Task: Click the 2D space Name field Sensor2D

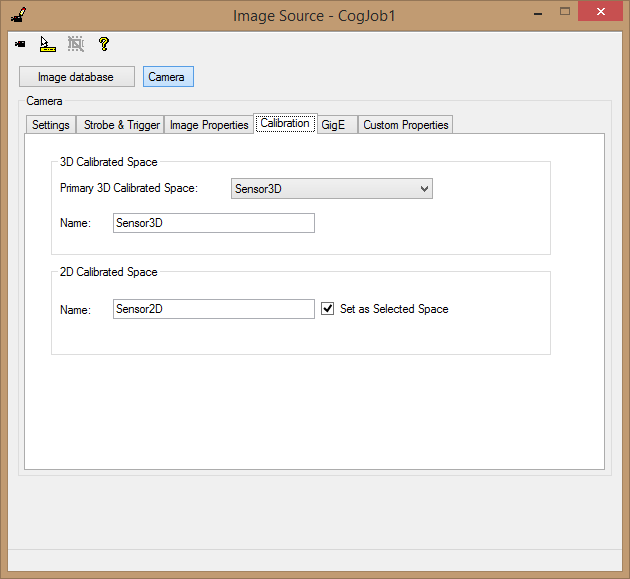Action: 214,309
